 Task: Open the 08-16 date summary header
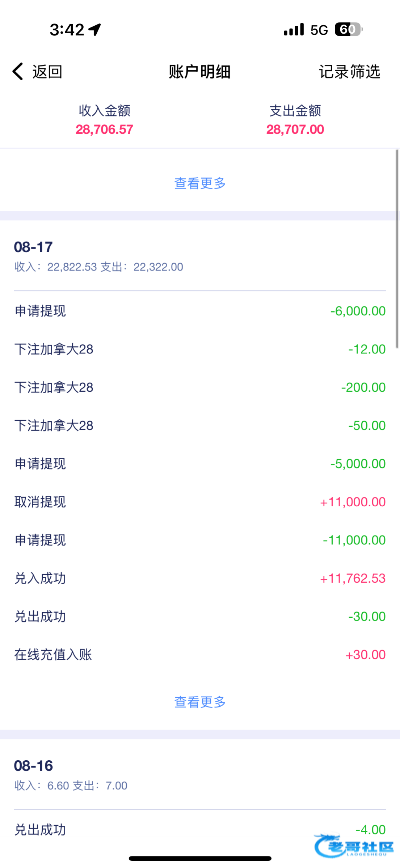coord(71,775)
